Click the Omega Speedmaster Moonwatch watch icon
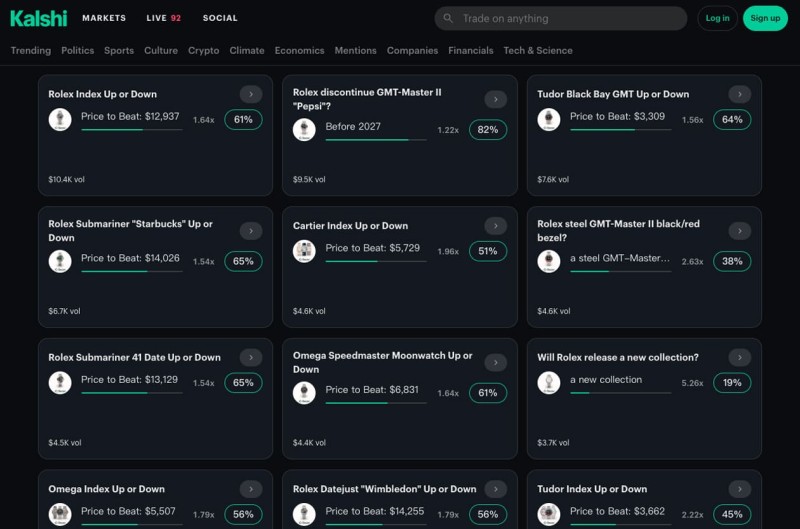Viewport: 800px width, 529px height. tap(304, 393)
